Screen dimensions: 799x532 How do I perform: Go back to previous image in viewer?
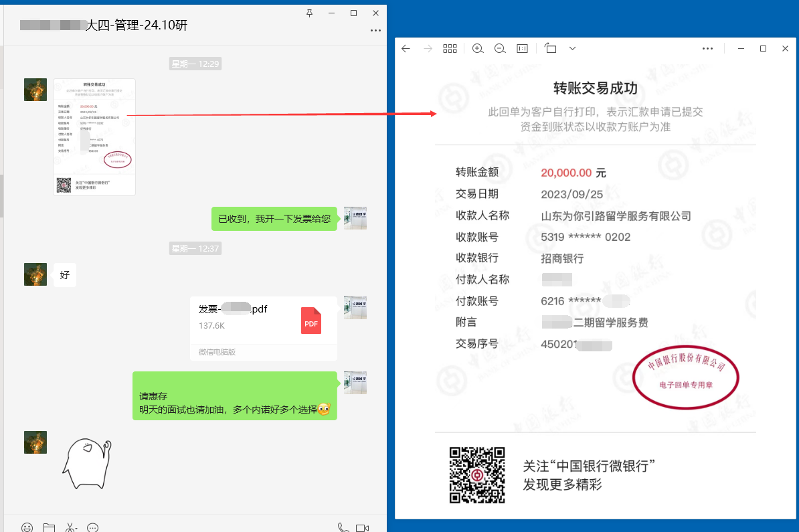(x=406, y=48)
